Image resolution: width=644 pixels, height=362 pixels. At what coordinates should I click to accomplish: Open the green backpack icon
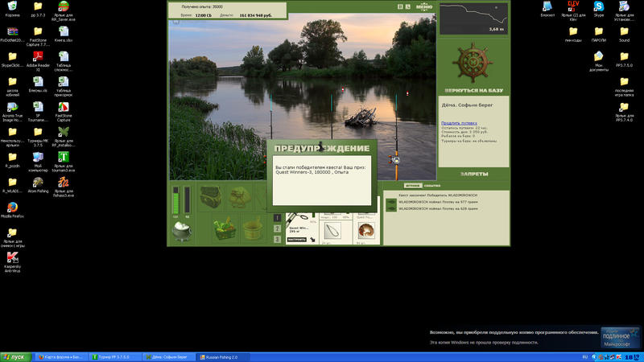click(240, 197)
